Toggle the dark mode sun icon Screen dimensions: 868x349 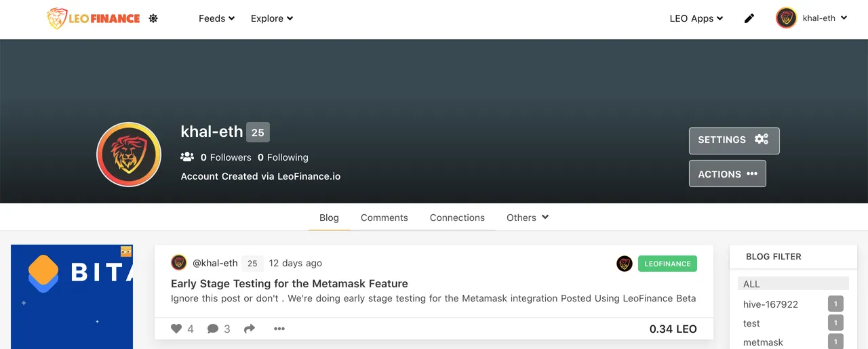click(x=153, y=18)
